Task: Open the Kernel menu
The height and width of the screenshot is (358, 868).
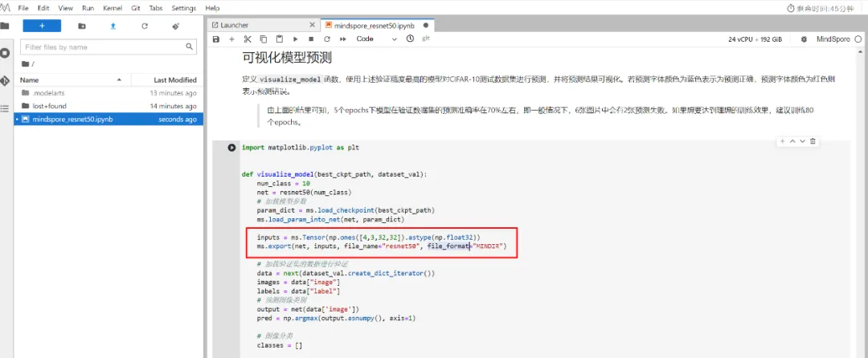Action: pos(112,7)
